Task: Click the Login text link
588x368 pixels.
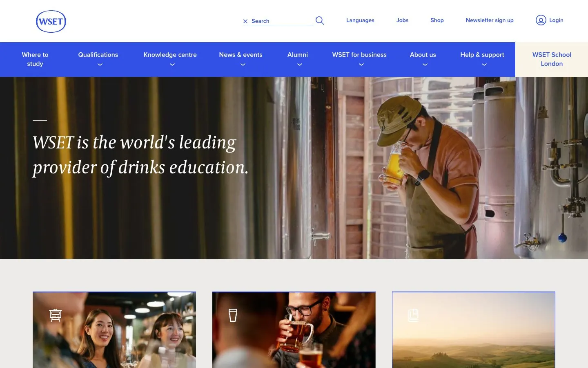Action: (x=556, y=20)
